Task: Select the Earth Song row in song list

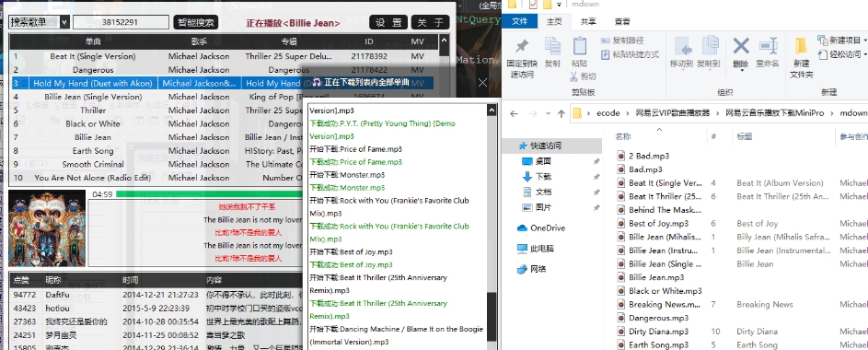Action: click(224, 151)
